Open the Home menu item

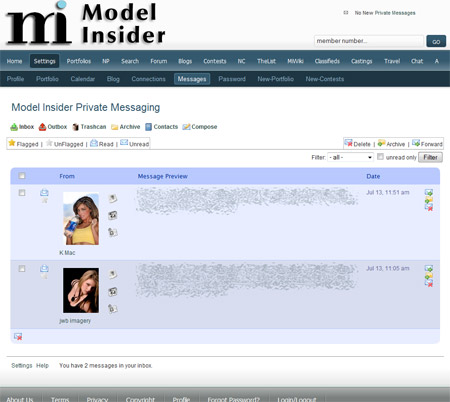point(14,61)
